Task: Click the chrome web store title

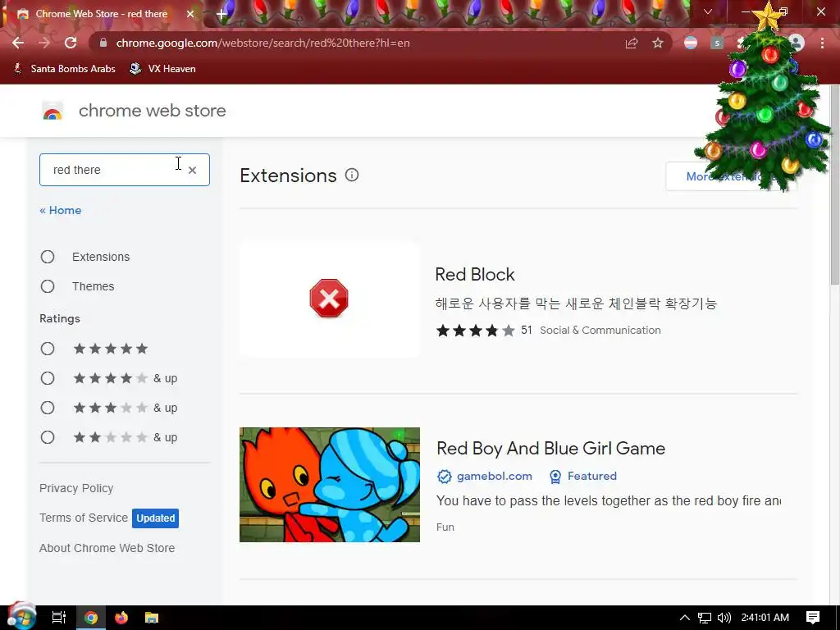Action: point(152,111)
